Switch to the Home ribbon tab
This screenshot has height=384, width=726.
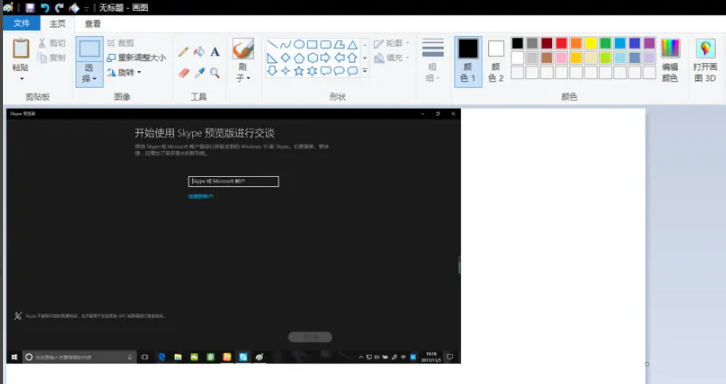pyautogui.click(x=57, y=24)
